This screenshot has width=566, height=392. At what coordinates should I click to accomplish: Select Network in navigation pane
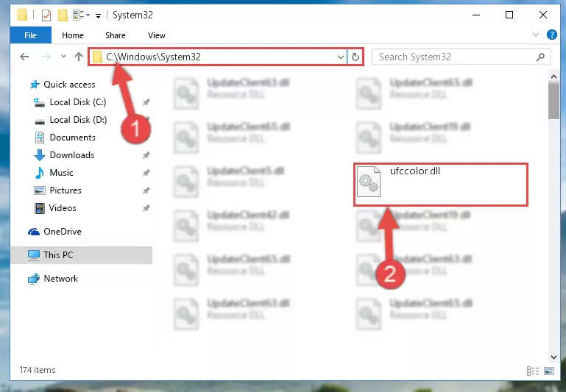60,279
